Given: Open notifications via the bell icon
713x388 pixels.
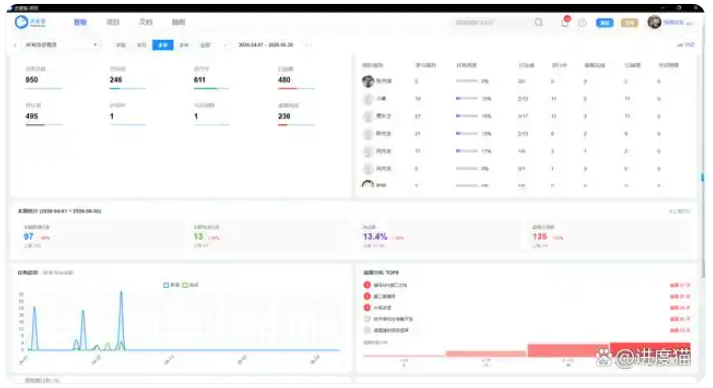Looking at the screenshot, I should point(565,22).
